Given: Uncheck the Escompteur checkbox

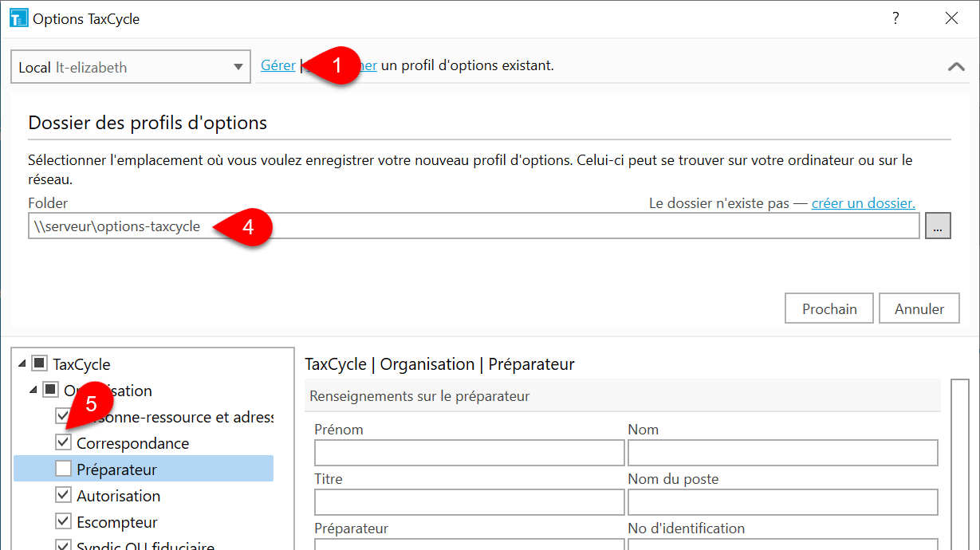Looking at the screenshot, I should click(63, 521).
